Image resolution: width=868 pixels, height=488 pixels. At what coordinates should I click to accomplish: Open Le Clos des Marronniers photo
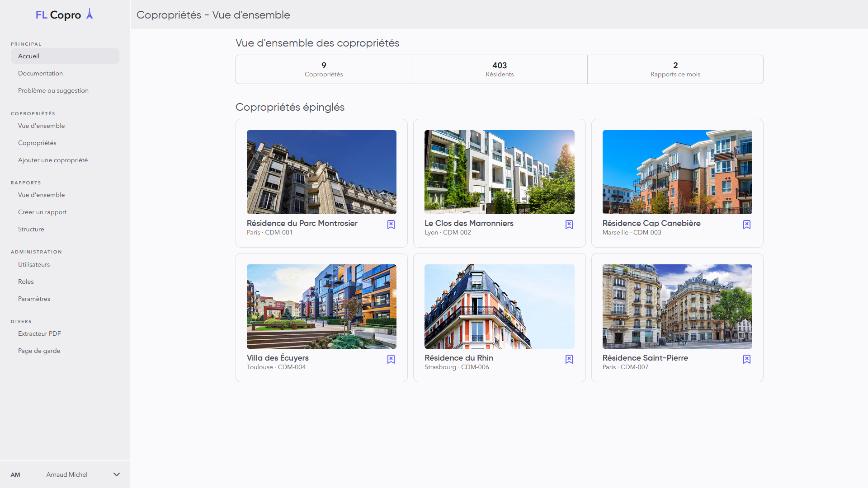tap(500, 172)
